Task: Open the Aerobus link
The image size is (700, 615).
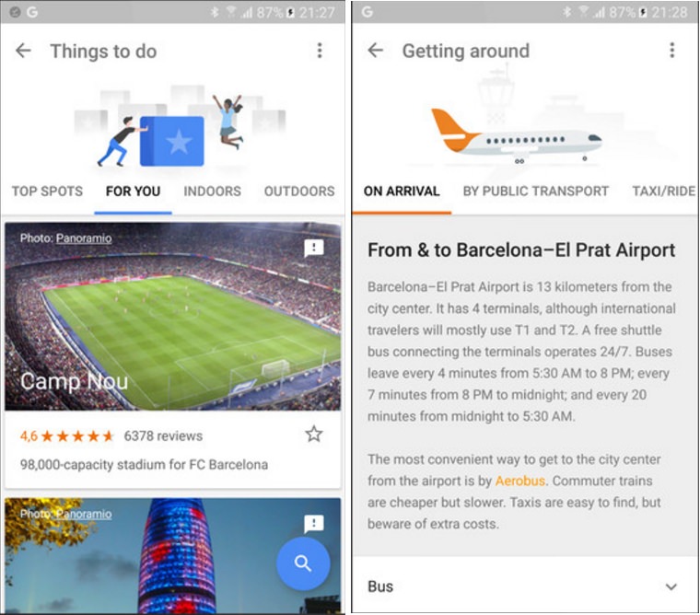Action: 520,481
